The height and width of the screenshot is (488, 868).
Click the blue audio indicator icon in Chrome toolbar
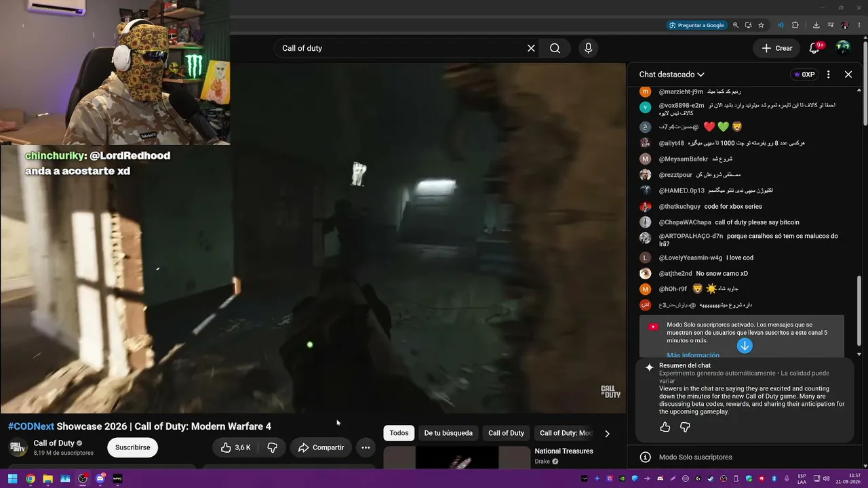[x=781, y=25]
